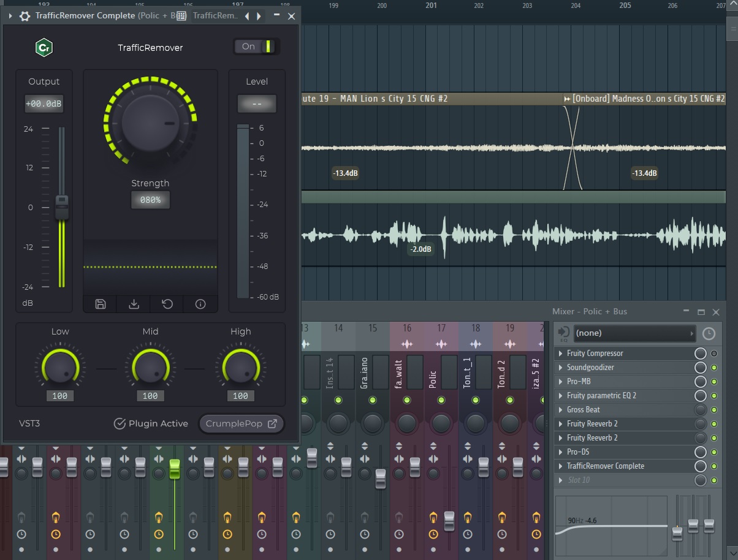Screen dimensions: 738x560
Task: Click the save preset floppy-disk icon
Action: click(x=101, y=304)
